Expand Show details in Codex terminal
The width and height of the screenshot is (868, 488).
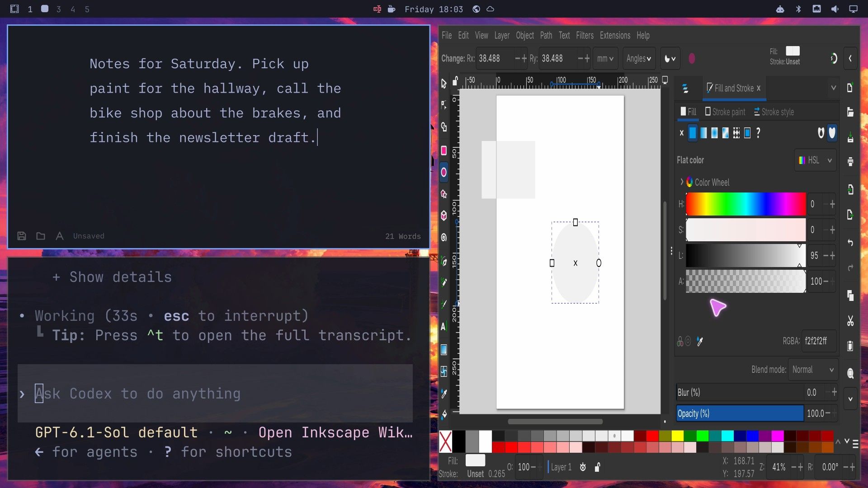pos(112,277)
